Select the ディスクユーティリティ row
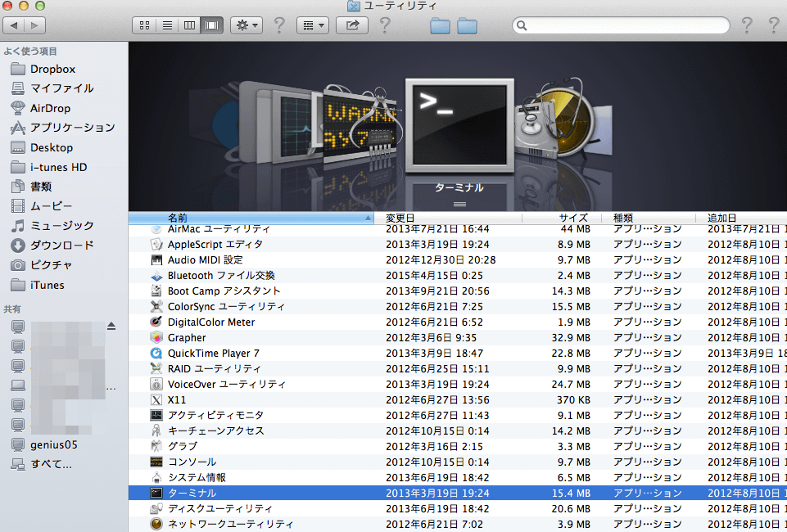Image resolution: width=787 pixels, height=532 pixels. pos(219,509)
